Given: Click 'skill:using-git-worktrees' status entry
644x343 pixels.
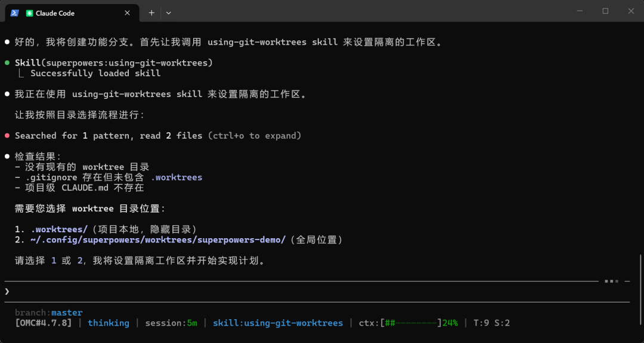Looking at the screenshot, I should [x=278, y=323].
